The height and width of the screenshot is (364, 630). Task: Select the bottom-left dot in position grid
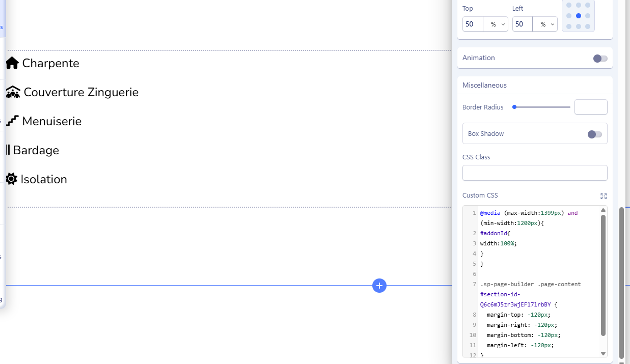tap(569, 26)
